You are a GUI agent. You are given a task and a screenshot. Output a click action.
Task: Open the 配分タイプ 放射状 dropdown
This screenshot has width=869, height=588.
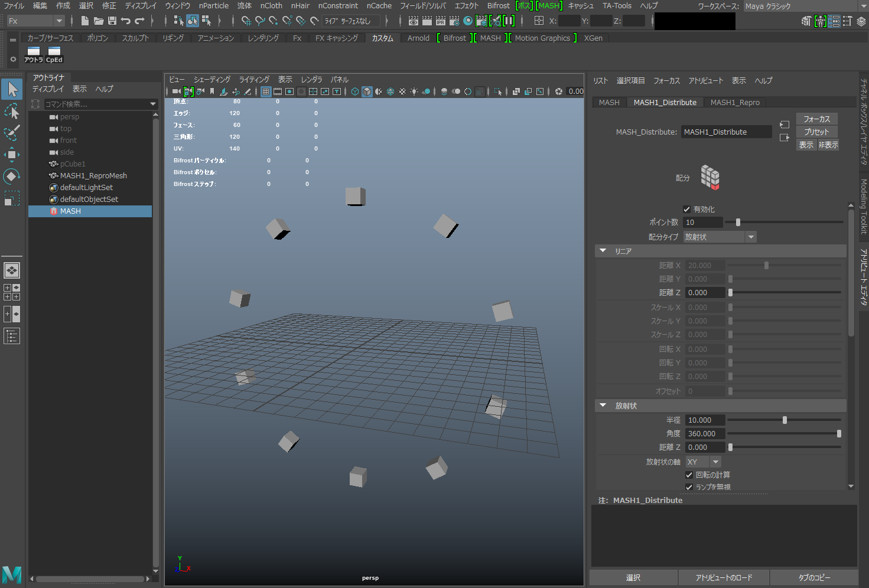click(x=720, y=237)
